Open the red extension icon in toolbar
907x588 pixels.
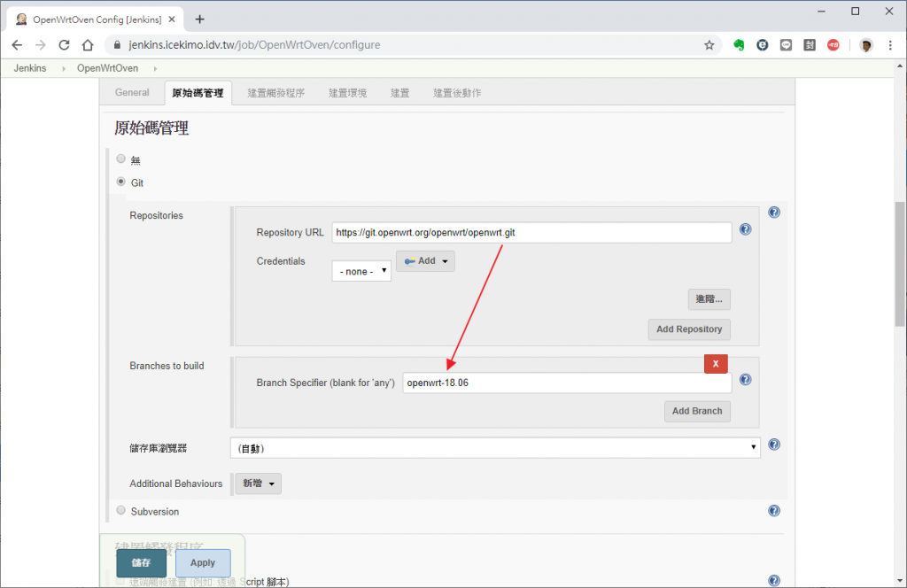click(x=833, y=45)
